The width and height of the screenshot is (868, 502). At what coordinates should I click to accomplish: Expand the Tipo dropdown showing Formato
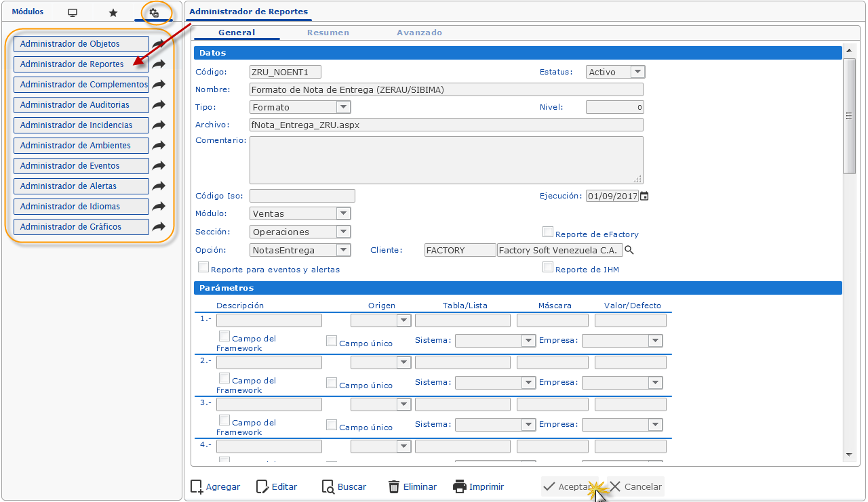pos(343,107)
